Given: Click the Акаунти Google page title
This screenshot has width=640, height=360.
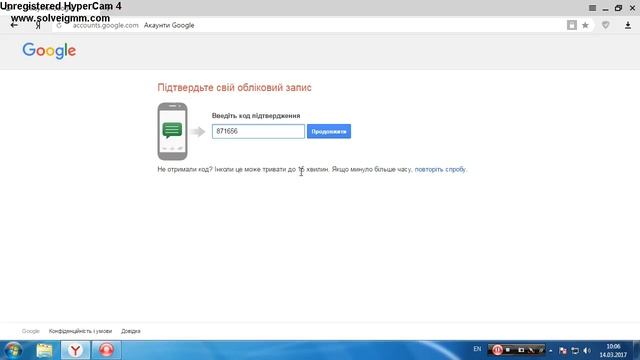Looking at the screenshot, I should [x=169, y=25].
